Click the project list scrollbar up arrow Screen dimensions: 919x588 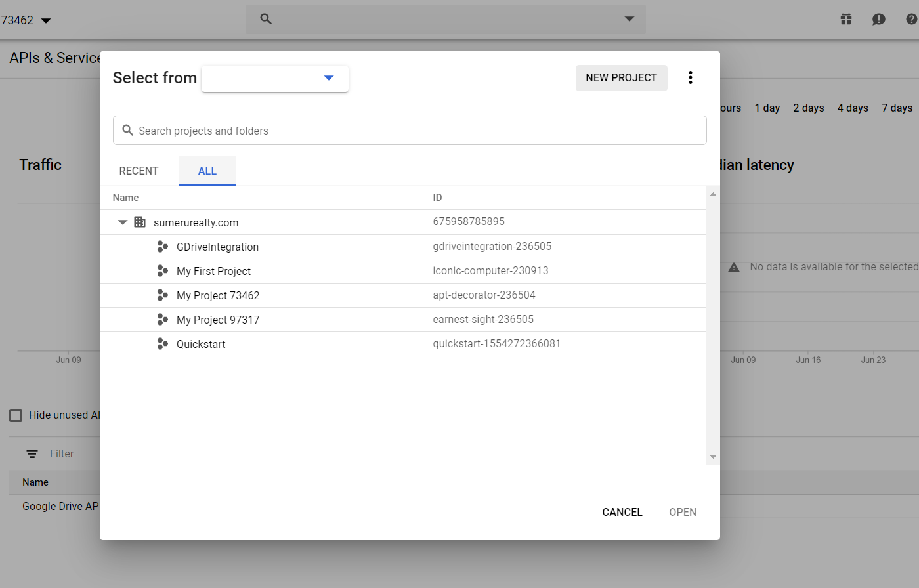pyautogui.click(x=713, y=194)
